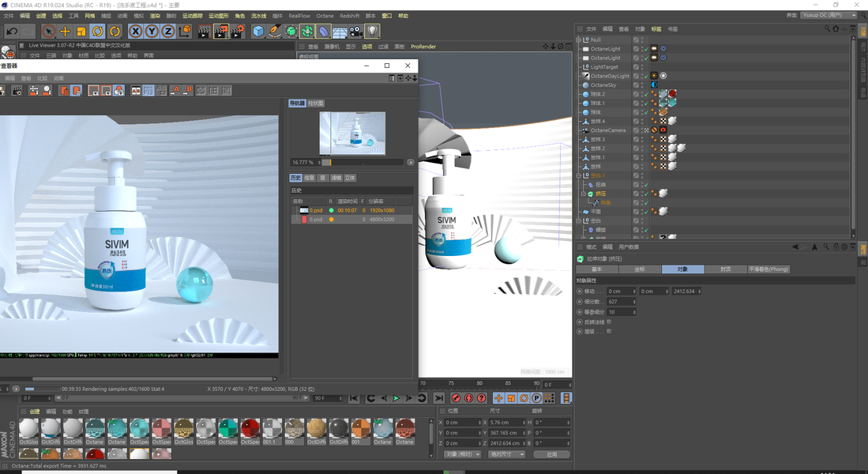Open the Spline Pen tool
Viewport: 868px width, 474px height.
[275, 32]
